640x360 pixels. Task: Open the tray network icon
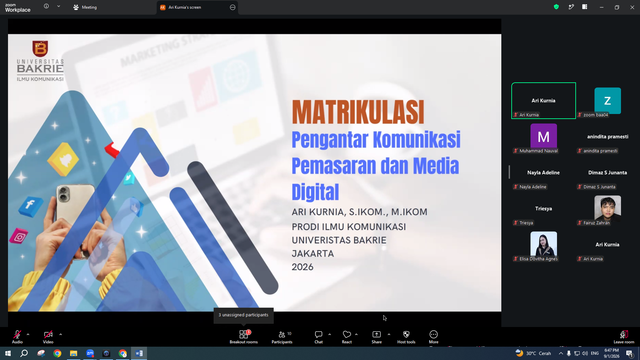click(577, 353)
